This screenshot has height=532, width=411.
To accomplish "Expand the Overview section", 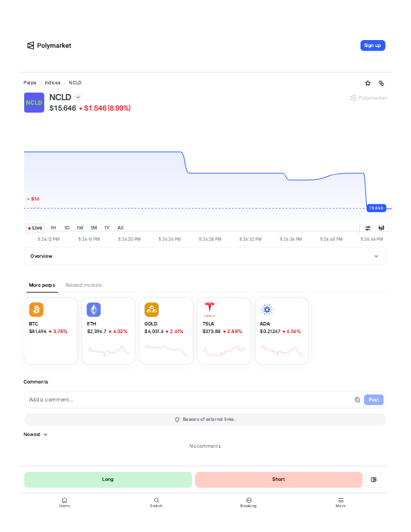I will click(205, 256).
